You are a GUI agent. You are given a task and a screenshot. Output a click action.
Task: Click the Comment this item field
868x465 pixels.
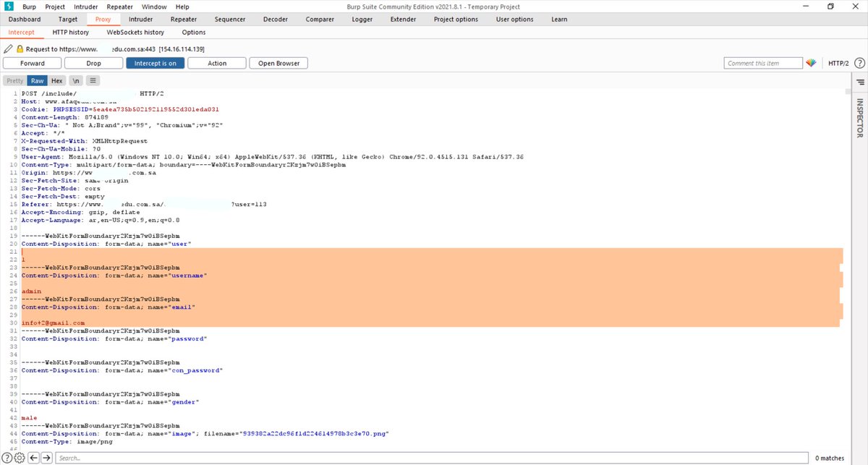point(763,64)
